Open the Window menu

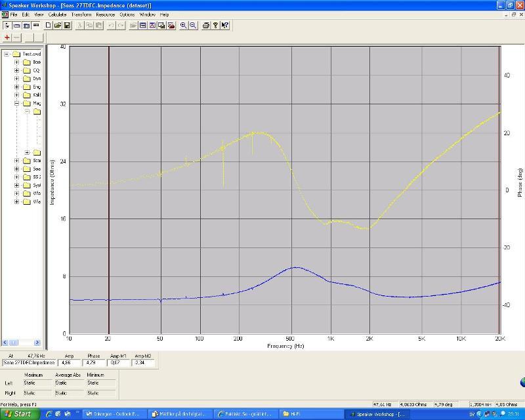pos(147,14)
